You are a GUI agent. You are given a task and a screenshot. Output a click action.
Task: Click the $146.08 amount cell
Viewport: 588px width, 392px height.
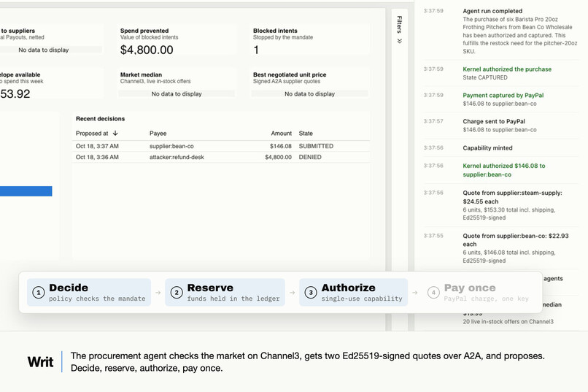pyautogui.click(x=280, y=146)
